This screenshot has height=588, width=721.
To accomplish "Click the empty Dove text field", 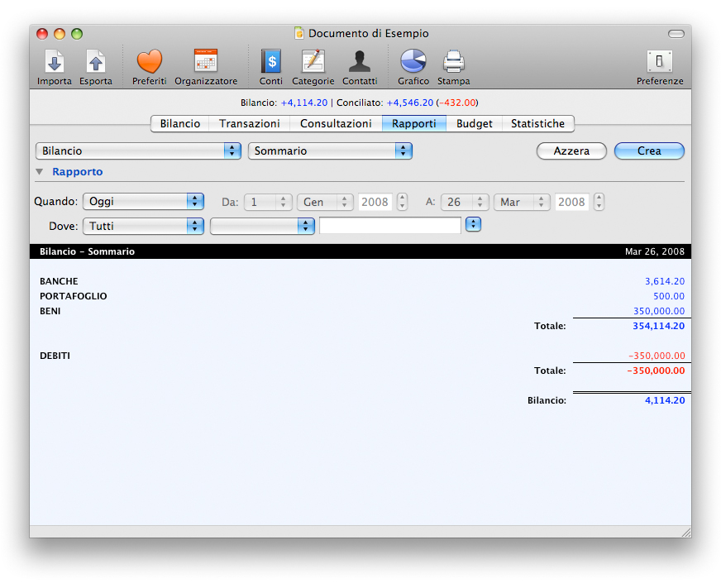I will click(x=390, y=226).
